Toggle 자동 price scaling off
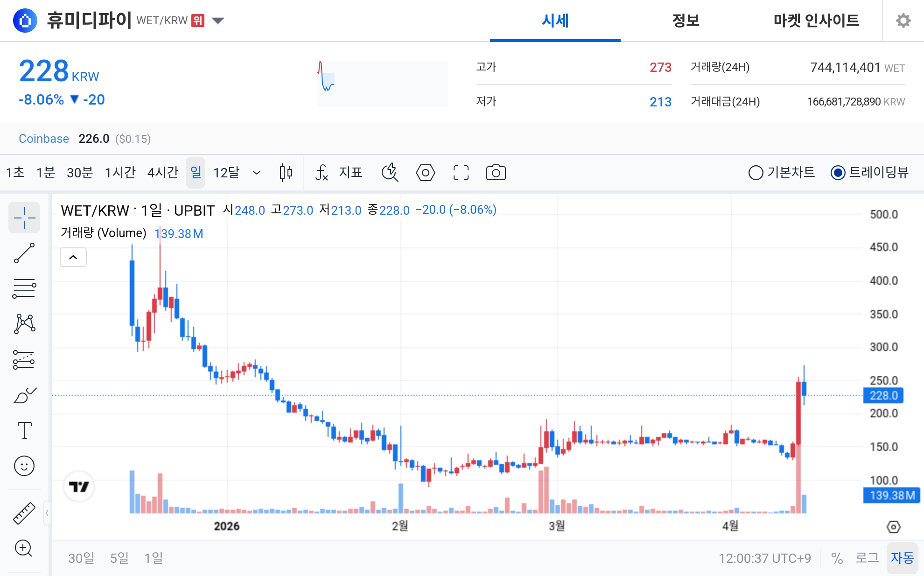924x576 pixels. point(903,557)
